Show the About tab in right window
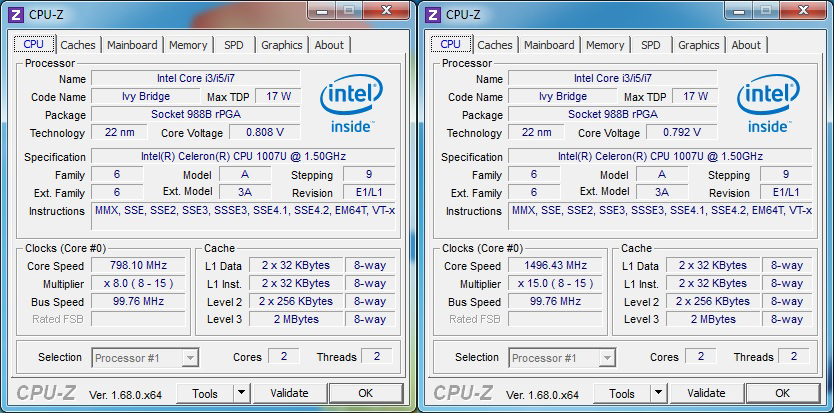The image size is (834, 413). pos(746,45)
